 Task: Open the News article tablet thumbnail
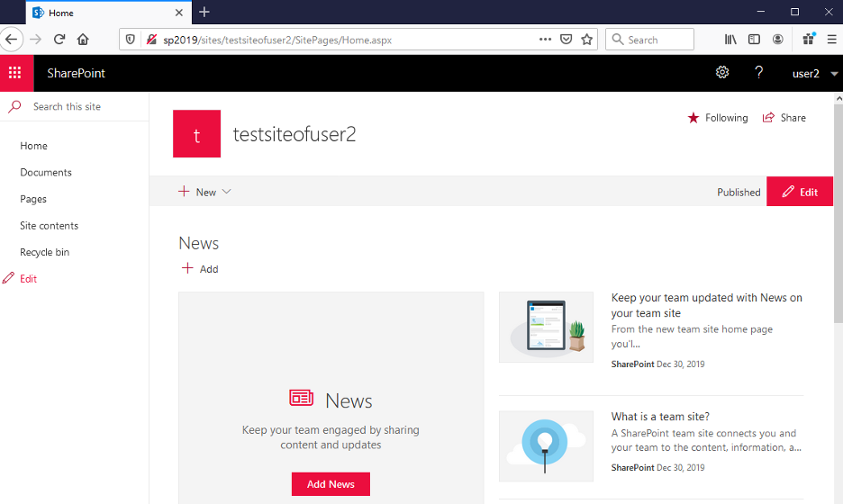[546, 327]
